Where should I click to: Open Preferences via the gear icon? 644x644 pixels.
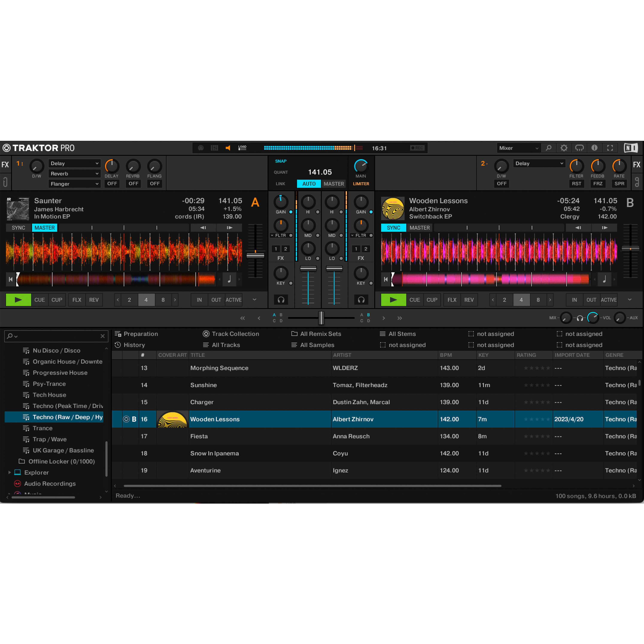pos(564,148)
